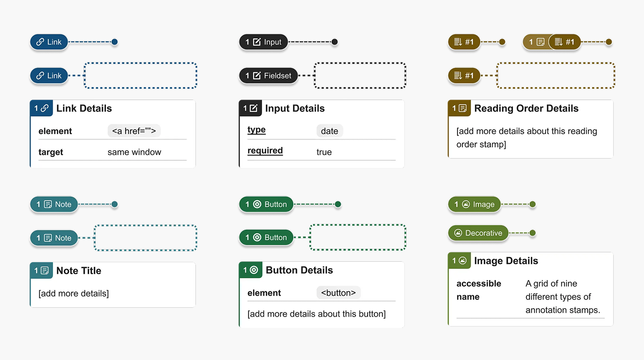Click the <button> element value chip
The width and height of the screenshot is (644, 360).
point(338,293)
